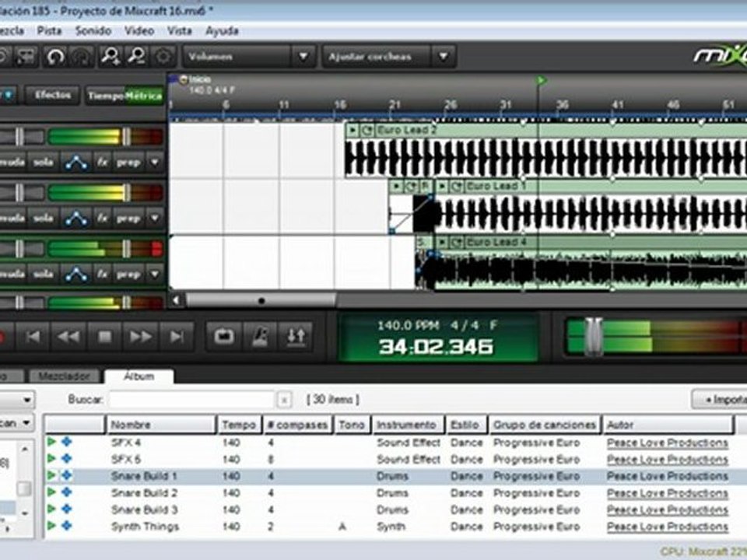Open fx effects for Euro Lead 4 track

(102, 275)
